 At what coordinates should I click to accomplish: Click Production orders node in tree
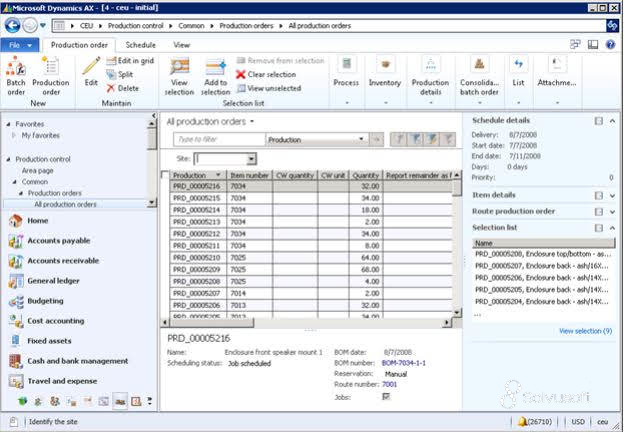pos(55,193)
